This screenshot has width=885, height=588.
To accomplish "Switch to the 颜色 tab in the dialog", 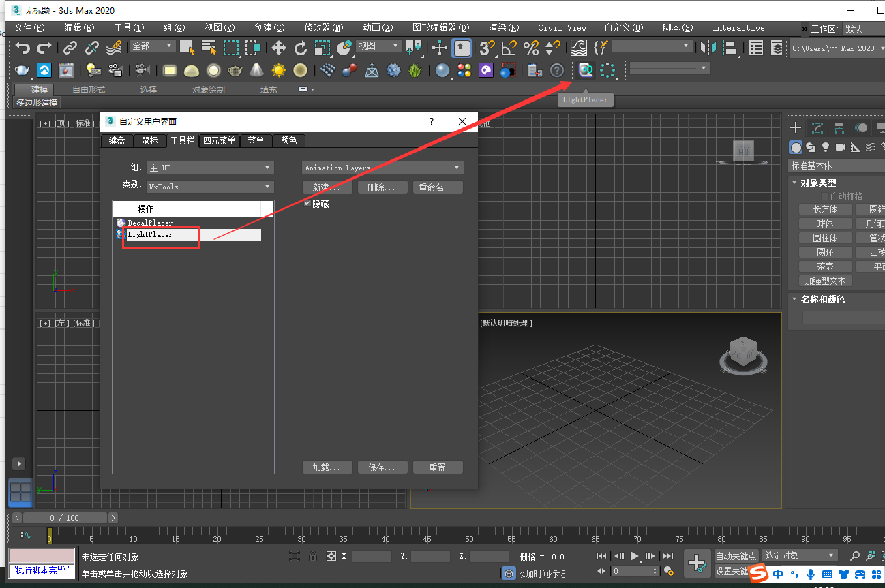I will (288, 141).
